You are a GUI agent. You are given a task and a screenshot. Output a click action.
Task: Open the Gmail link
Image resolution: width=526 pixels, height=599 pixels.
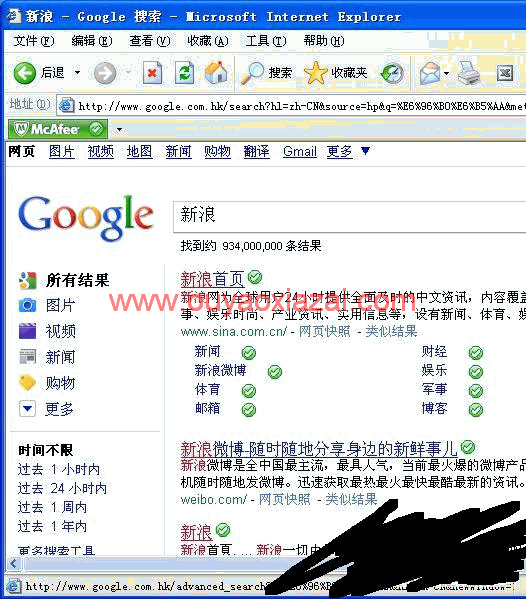pyautogui.click(x=300, y=152)
